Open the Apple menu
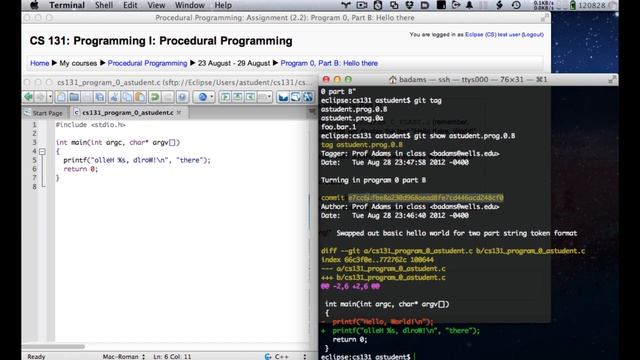 pyautogui.click(x=34, y=5)
